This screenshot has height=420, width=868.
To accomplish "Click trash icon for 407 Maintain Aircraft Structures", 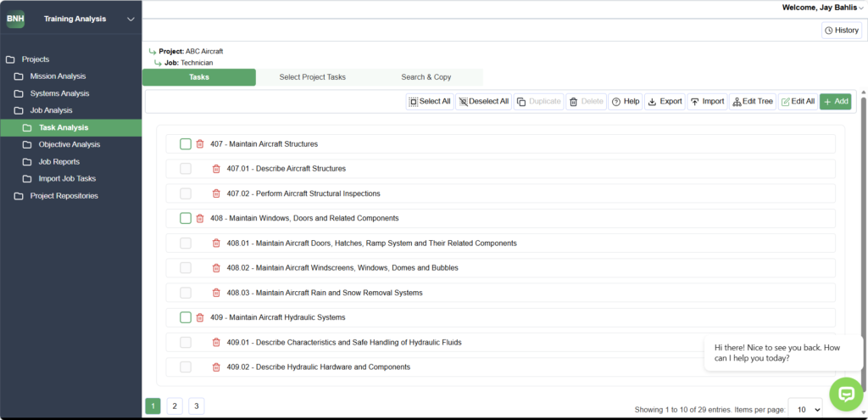I will click(x=200, y=144).
